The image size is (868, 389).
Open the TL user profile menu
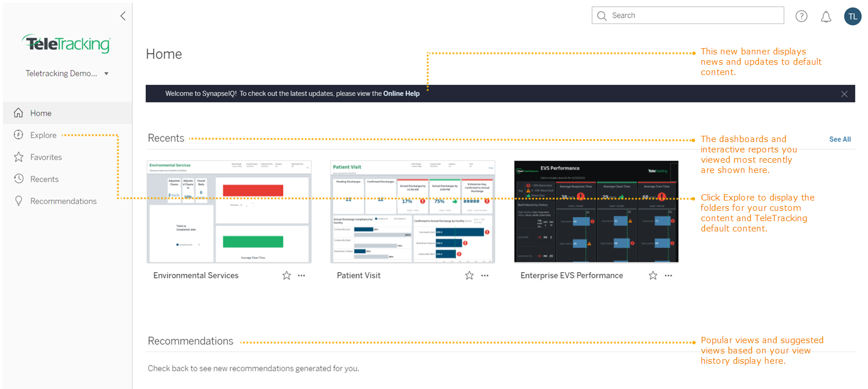[853, 16]
